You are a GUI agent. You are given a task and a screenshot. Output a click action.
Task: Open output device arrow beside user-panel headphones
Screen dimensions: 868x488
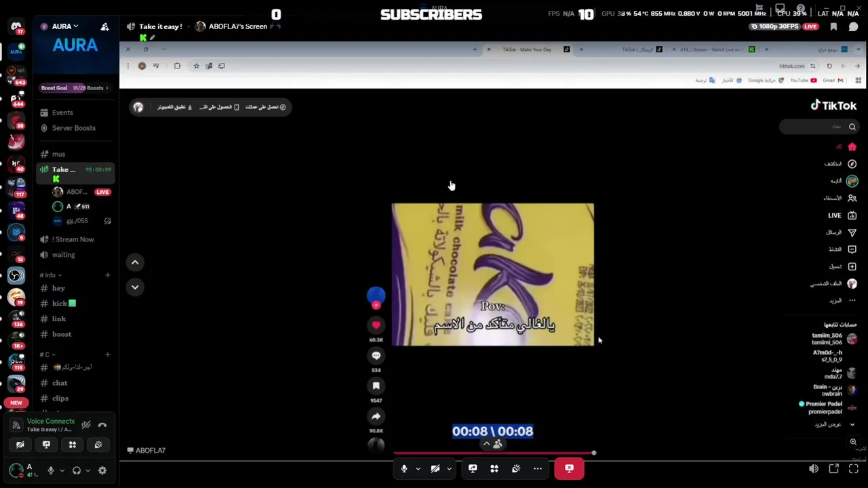point(87,470)
